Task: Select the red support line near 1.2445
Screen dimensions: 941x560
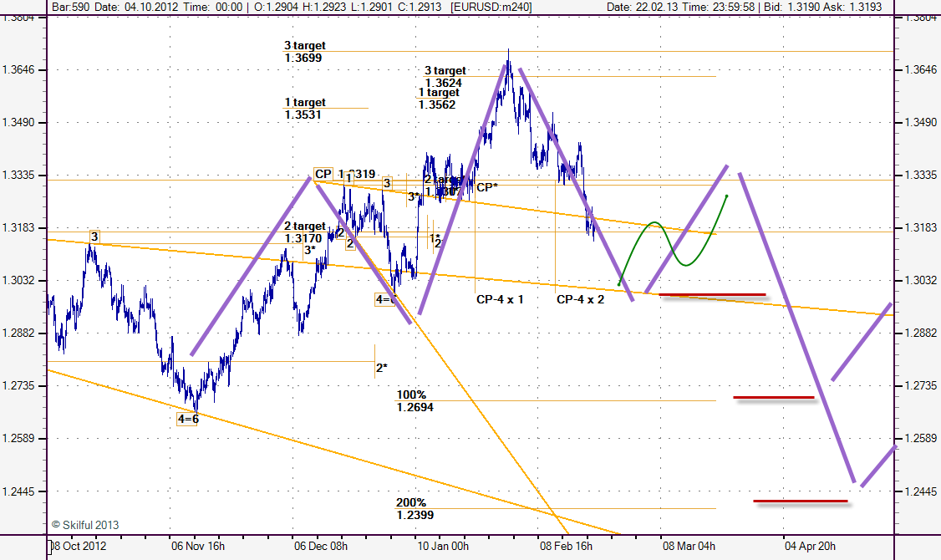Action: point(800,501)
